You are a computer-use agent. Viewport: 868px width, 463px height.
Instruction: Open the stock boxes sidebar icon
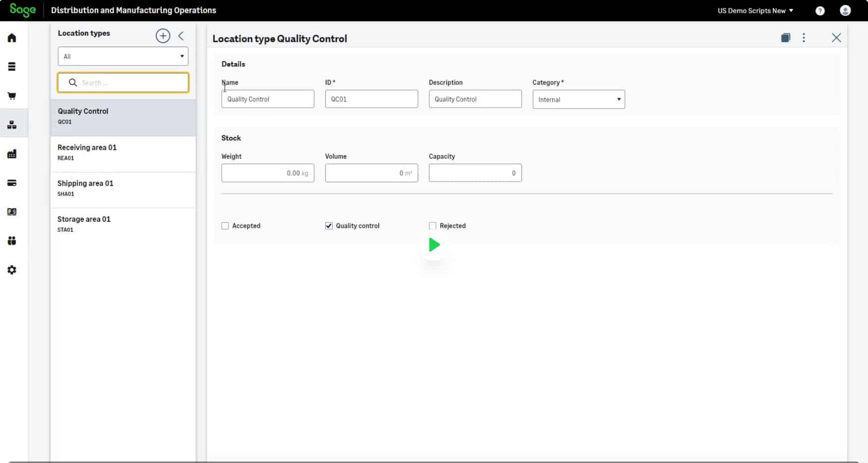tap(12, 125)
